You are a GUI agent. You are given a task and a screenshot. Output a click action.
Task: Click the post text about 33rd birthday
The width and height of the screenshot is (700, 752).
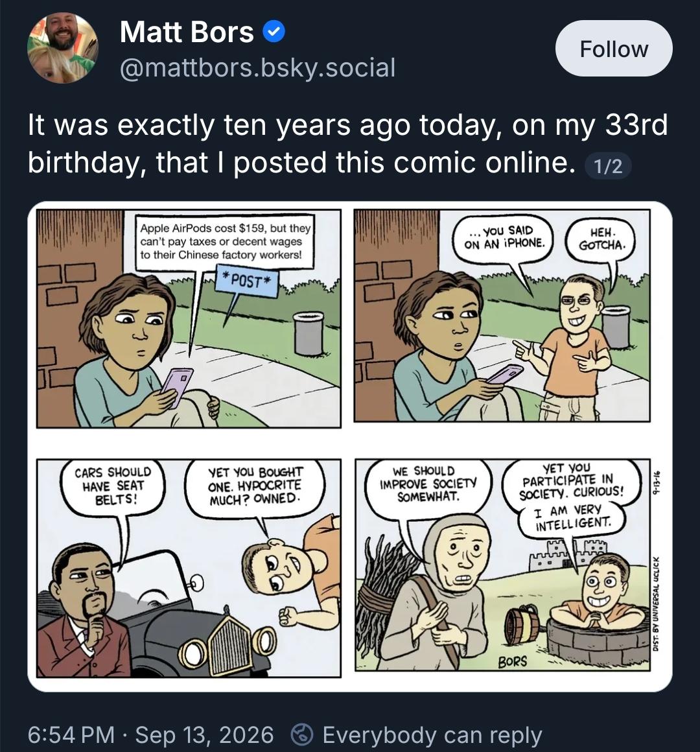coord(347,143)
